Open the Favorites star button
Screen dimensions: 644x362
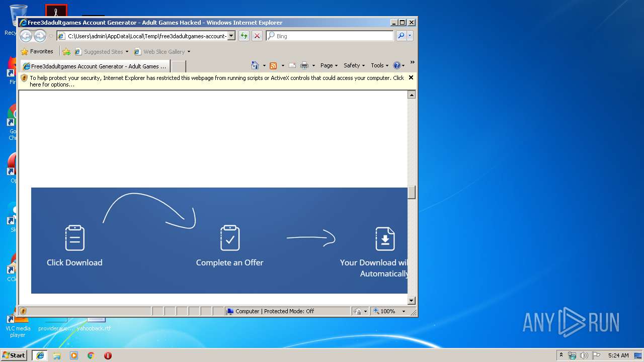click(37, 51)
